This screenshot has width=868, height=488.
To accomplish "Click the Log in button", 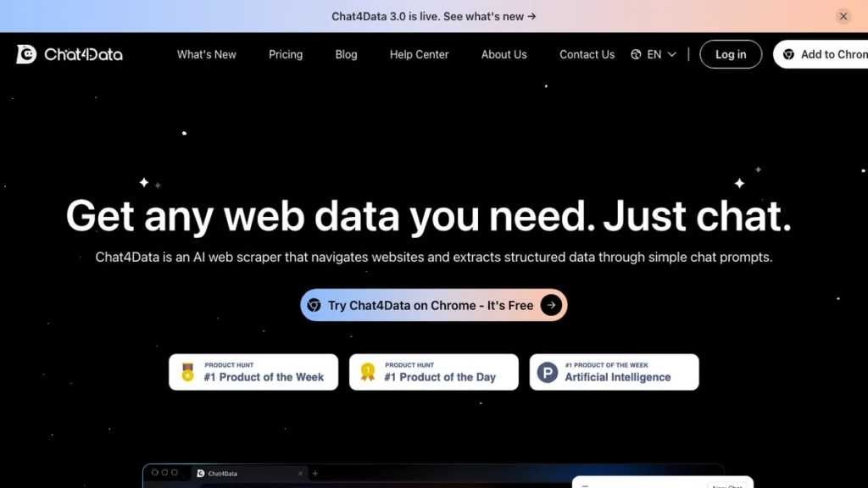I will pyautogui.click(x=731, y=54).
